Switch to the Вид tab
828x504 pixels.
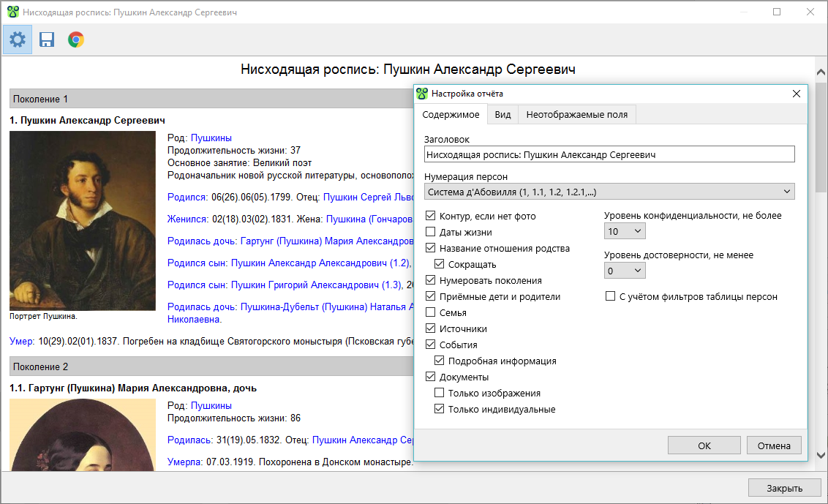503,115
